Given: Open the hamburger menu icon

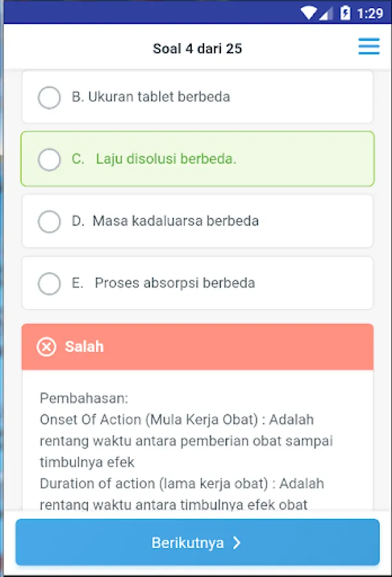Looking at the screenshot, I should [369, 47].
